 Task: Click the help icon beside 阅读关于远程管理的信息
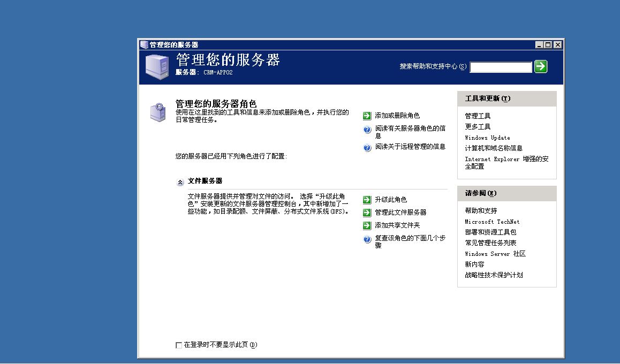click(x=367, y=147)
